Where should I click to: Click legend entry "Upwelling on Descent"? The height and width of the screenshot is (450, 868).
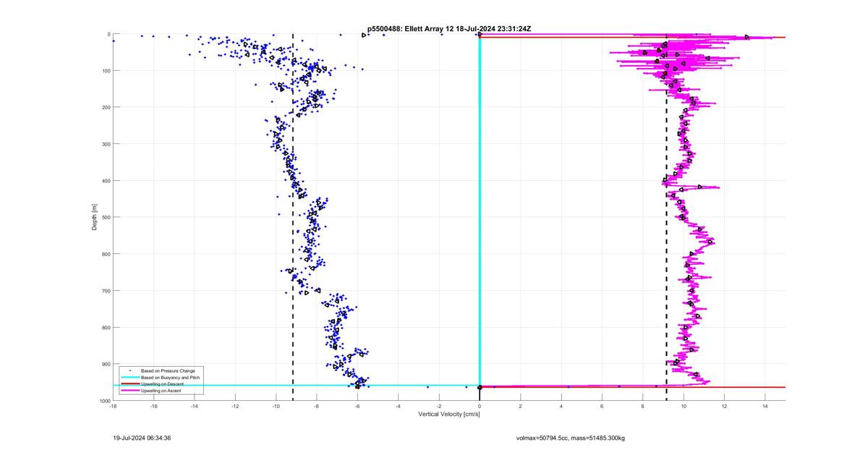162,383
